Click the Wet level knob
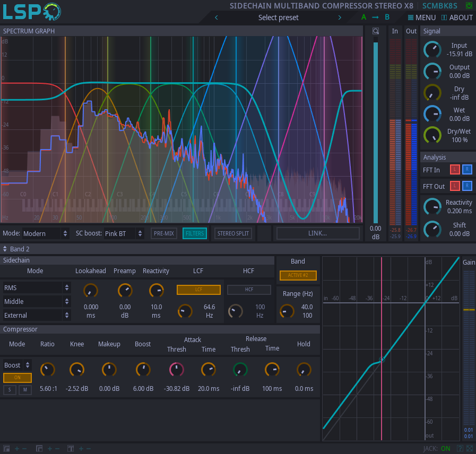Screen dimensions: 476x454 tap(432, 114)
